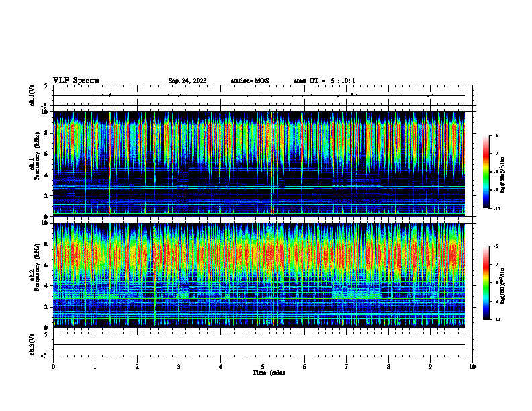Image resolution: width=532 pixels, height=411 pixels.
Task: Click the time axis tick label "4"
Action: point(221,367)
